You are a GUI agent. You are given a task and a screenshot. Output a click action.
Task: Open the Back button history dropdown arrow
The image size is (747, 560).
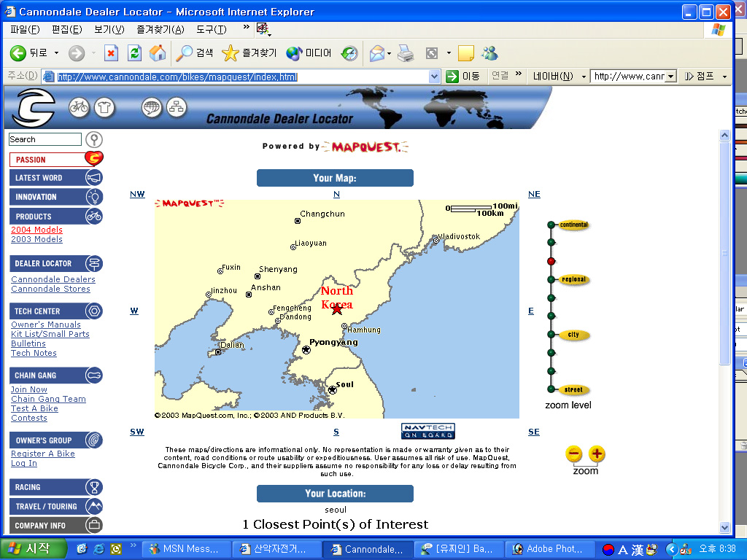click(x=56, y=52)
